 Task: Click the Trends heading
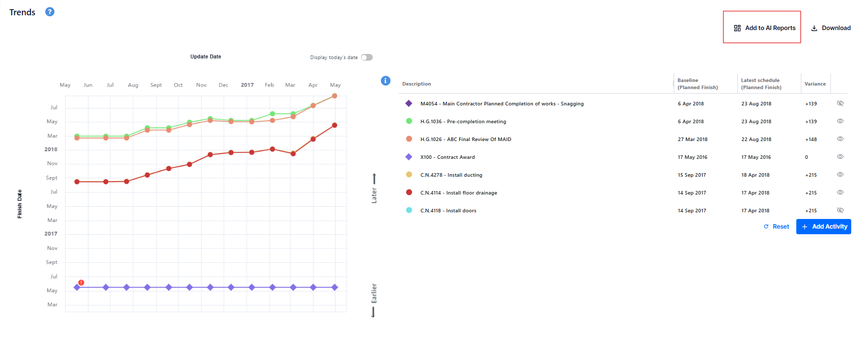click(22, 12)
